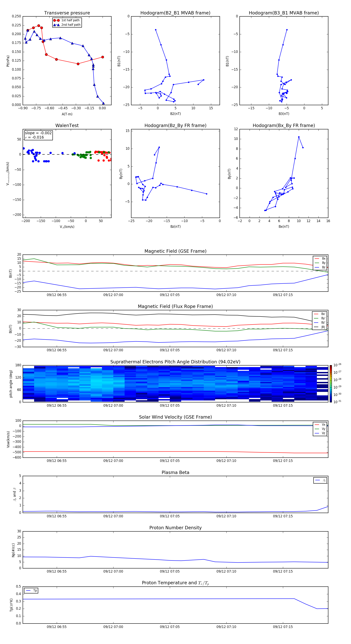351x644 pixels.
Task: Click 'Bz(nT)' x-axis label
Action: pyautogui.click(x=175, y=227)
